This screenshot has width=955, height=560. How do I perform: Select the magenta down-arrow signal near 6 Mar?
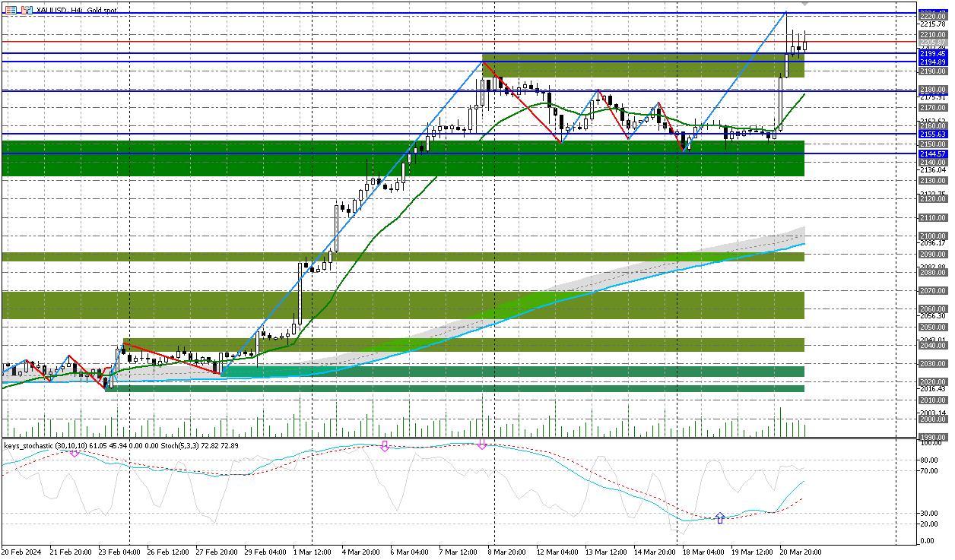pyautogui.click(x=385, y=446)
